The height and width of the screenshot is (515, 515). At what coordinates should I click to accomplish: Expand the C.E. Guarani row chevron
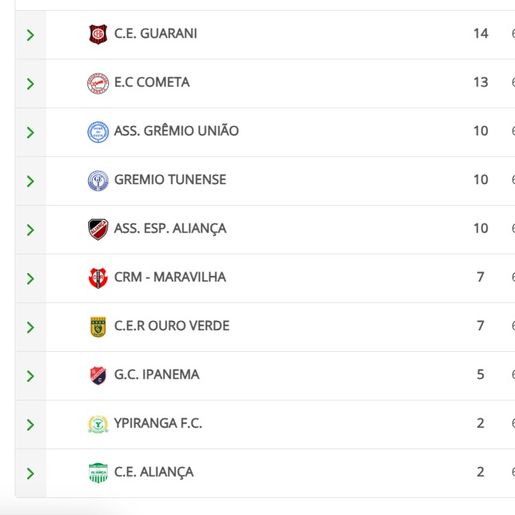tap(30, 35)
